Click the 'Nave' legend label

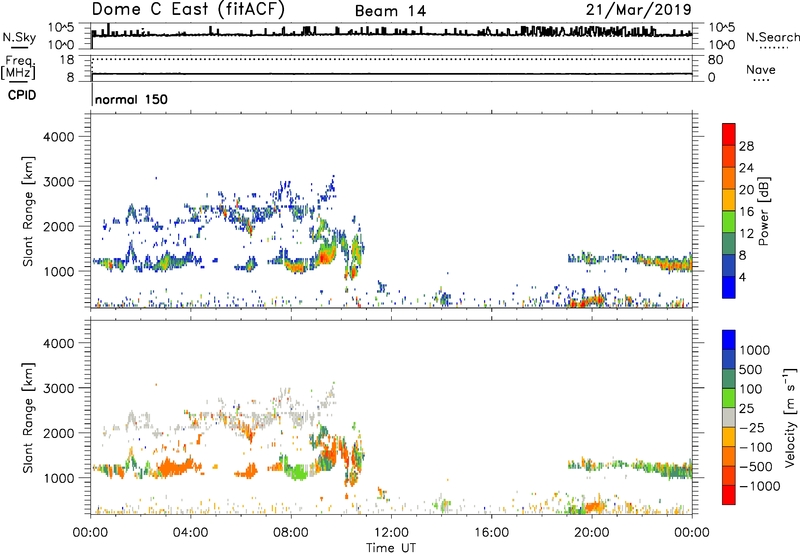pos(761,69)
